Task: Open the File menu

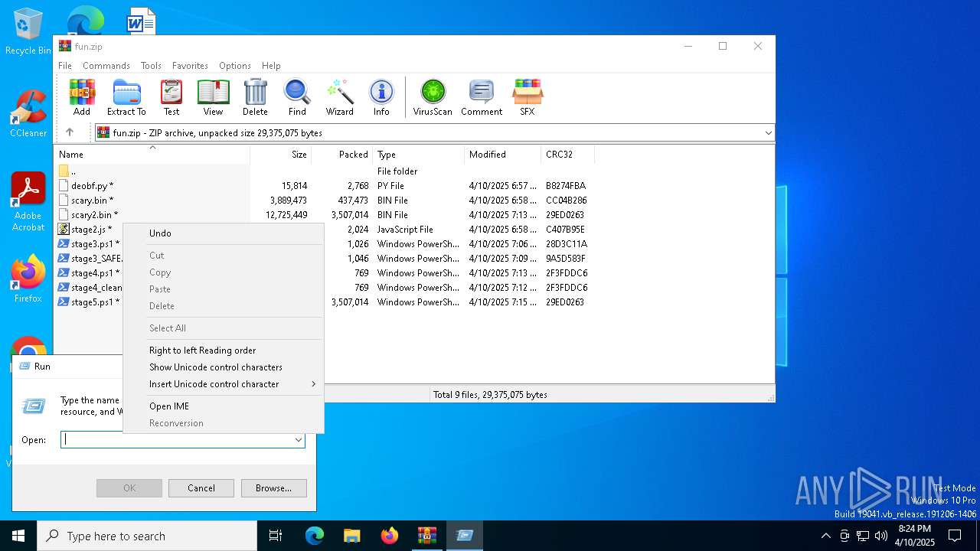Action: tap(65, 66)
